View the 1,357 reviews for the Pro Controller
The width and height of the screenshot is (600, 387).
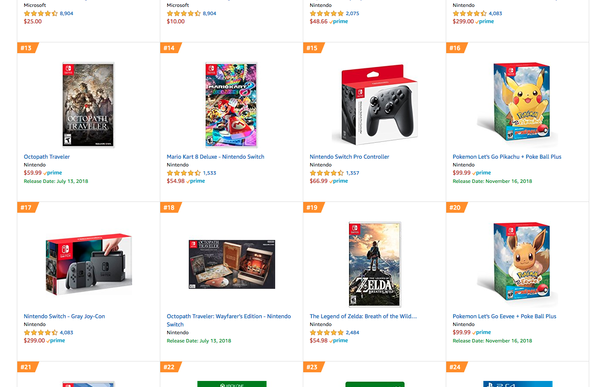click(352, 173)
